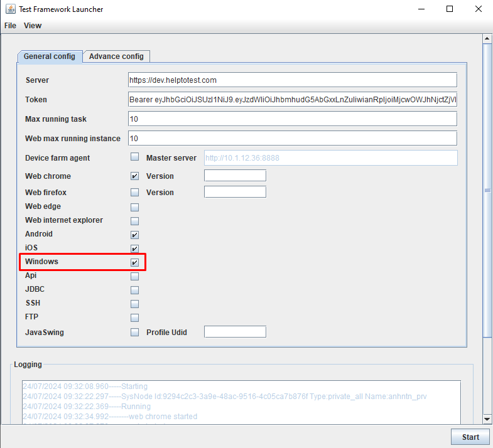This screenshot has height=448, width=493.
Task: Click the scrollbar up arrow
Action: [487, 39]
